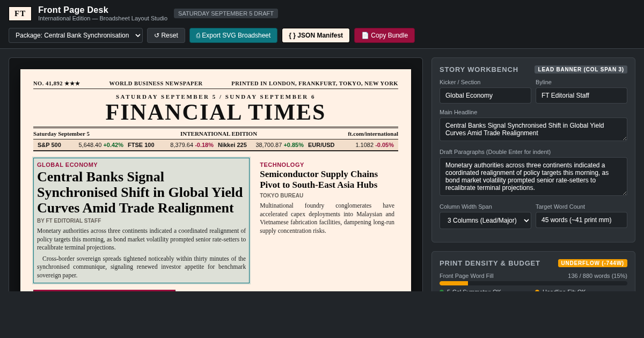Click the INTERNATIONAL EDITION label
This screenshot has height=338, width=644.
218,134
